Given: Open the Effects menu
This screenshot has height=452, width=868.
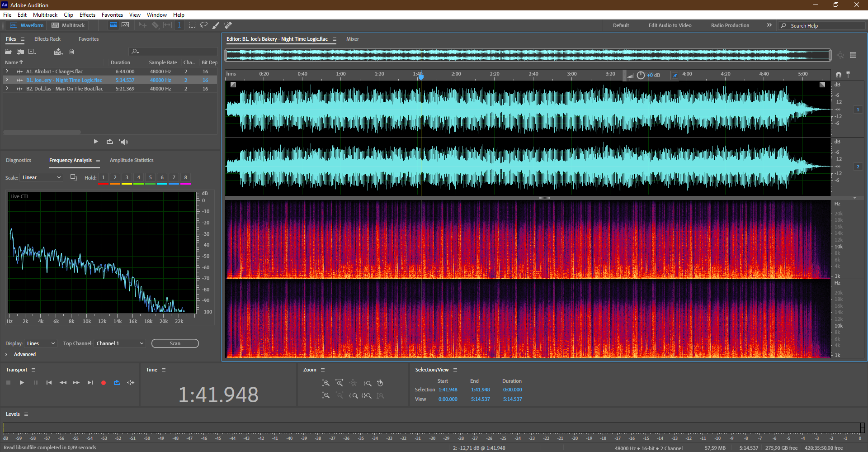Looking at the screenshot, I should [87, 15].
